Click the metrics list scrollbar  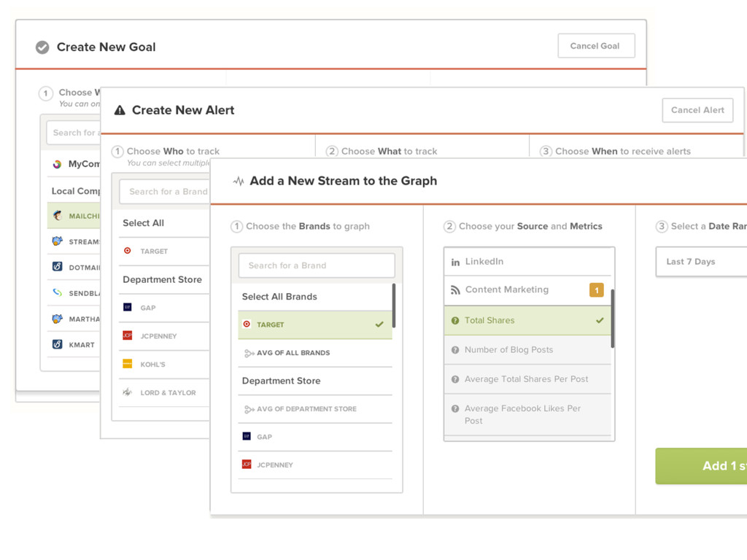[x=613, y=319]
